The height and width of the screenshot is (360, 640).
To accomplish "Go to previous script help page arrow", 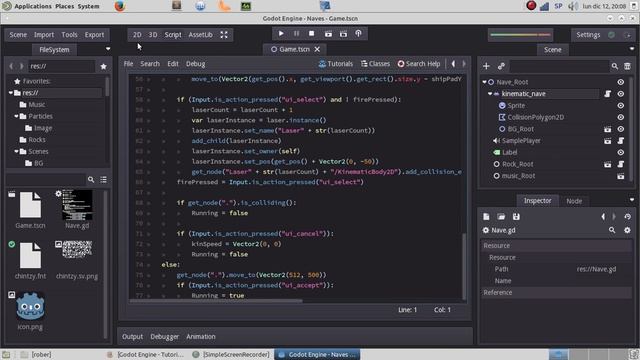I will point(453,64).
